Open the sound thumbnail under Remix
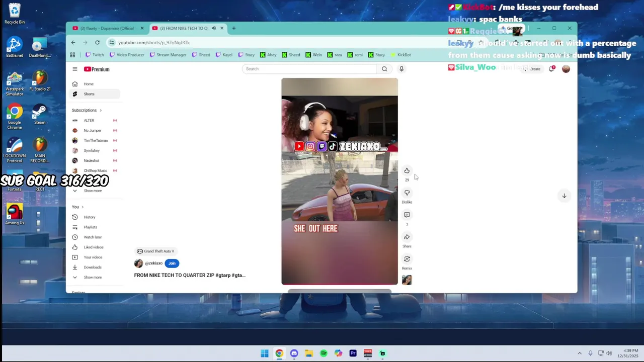Image resolution: width=644 pixels, height=362 pixels. (407, 280)
